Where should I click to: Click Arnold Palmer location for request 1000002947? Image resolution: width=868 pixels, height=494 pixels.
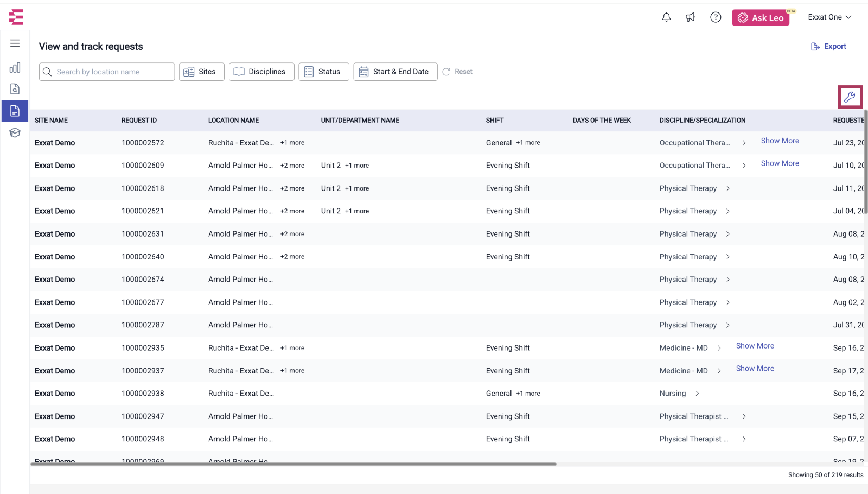click(x=240, y=416)
